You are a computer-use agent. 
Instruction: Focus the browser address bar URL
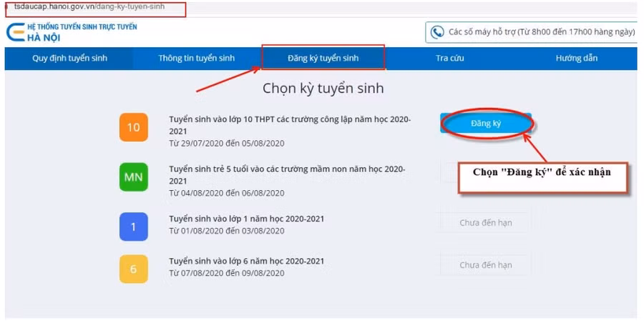89,6
